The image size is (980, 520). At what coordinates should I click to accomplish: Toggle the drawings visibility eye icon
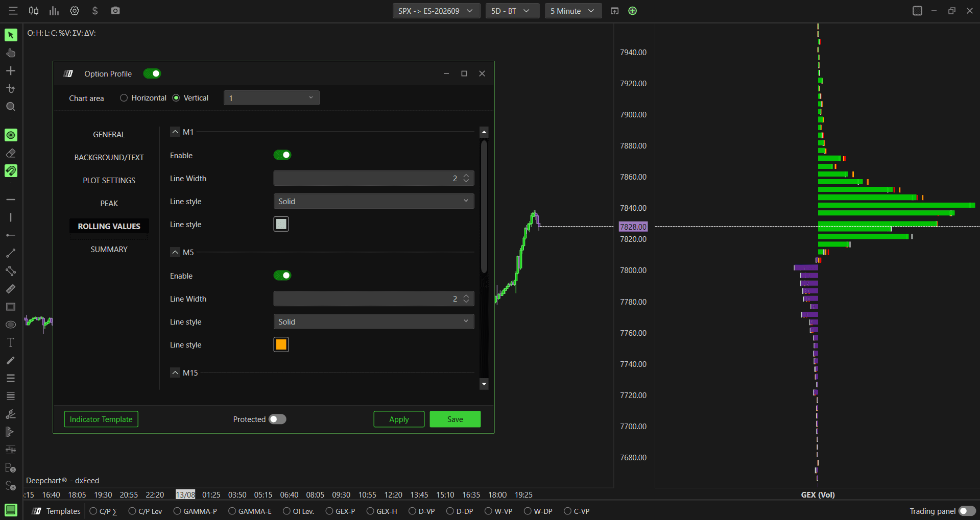tap(11, 135)
